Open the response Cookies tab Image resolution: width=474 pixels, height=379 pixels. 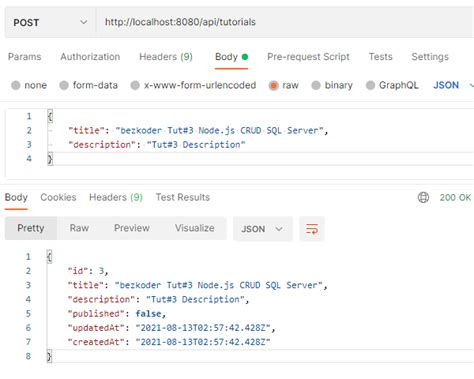click(x=58, y=197)
